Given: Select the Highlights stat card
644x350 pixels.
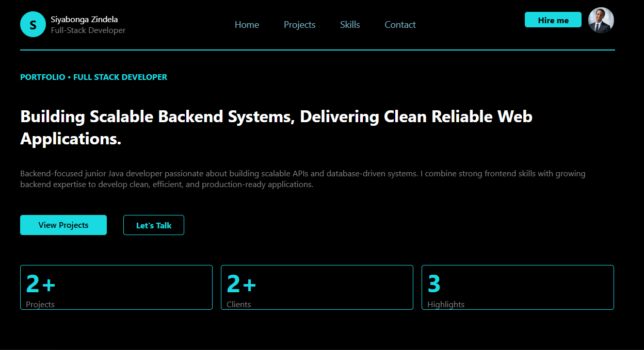Looking at the screenshot, I should point(518,287).
